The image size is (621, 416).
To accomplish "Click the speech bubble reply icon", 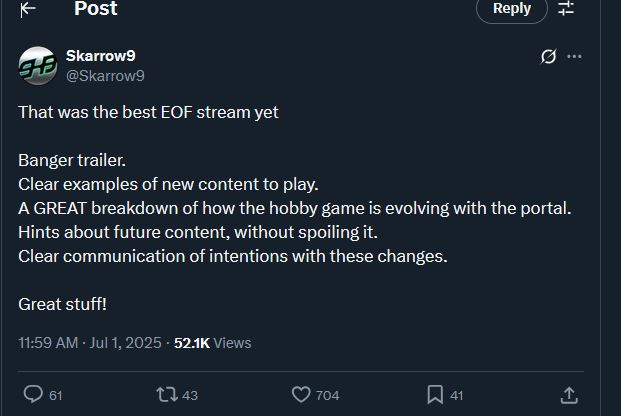I will tap(33, 395).
